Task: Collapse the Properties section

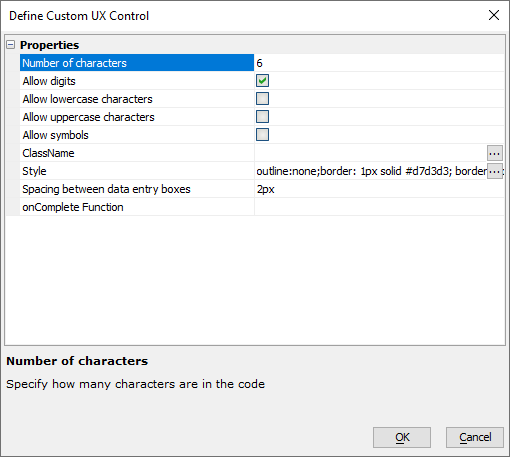Action: point(11,45)
